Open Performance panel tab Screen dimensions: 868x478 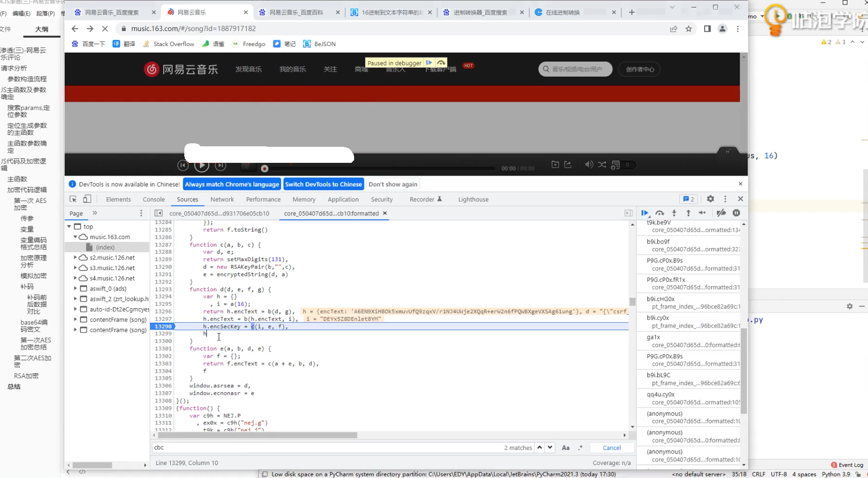tap(263, 199)
